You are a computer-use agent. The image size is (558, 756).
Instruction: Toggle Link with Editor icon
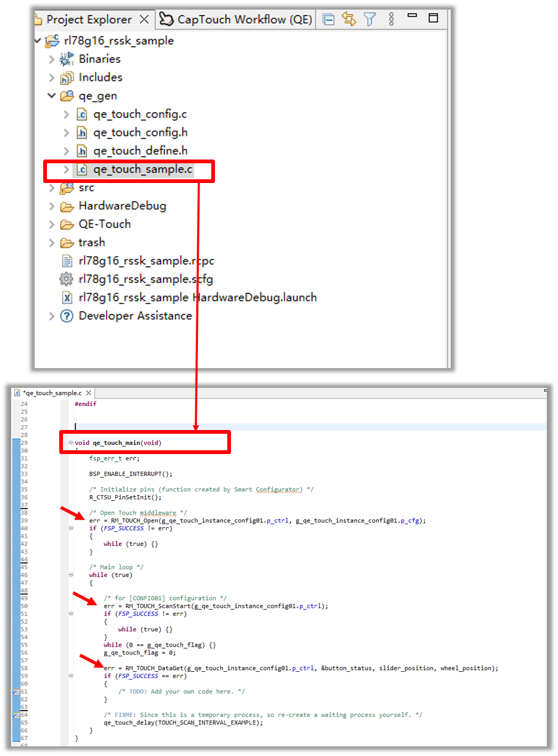tap(349, 19)
